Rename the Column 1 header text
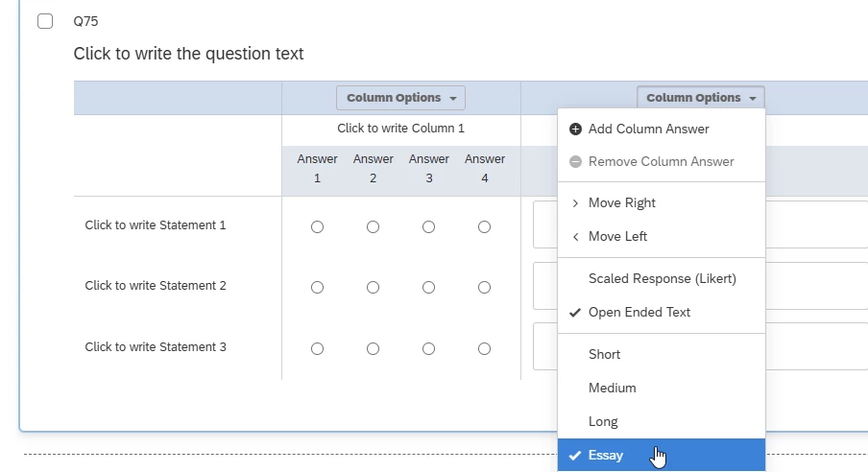Viewport: 868px width, 472px height. coord(400,129)
